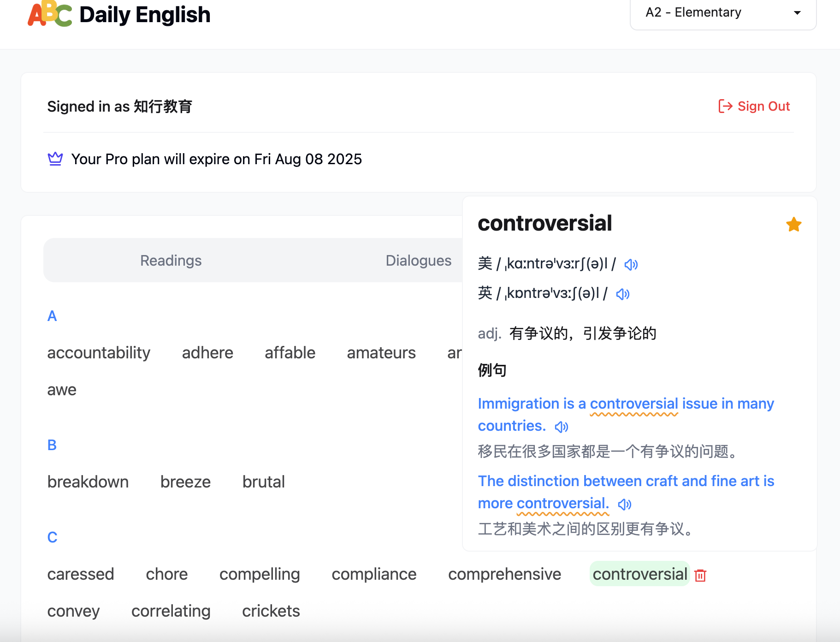Viewport: 840px width, 642px height.
Task: Delete controversial using the trash icon
Action: click(700, 575)
